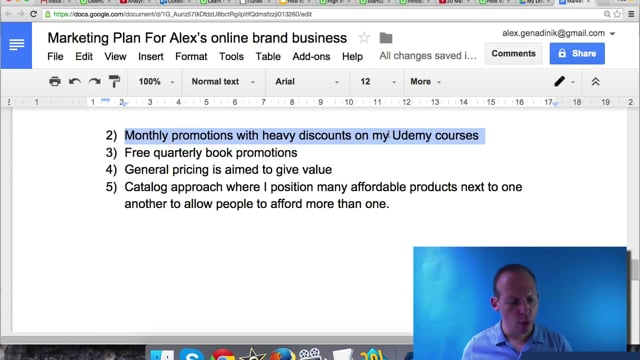Open the Edit menu

point(84,56)
